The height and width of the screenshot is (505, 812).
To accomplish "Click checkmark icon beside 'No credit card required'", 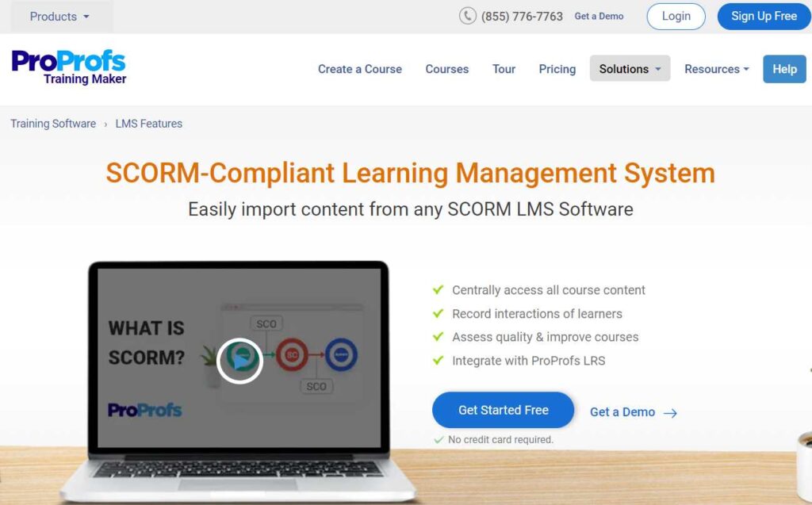I will (x=439, y=440).
